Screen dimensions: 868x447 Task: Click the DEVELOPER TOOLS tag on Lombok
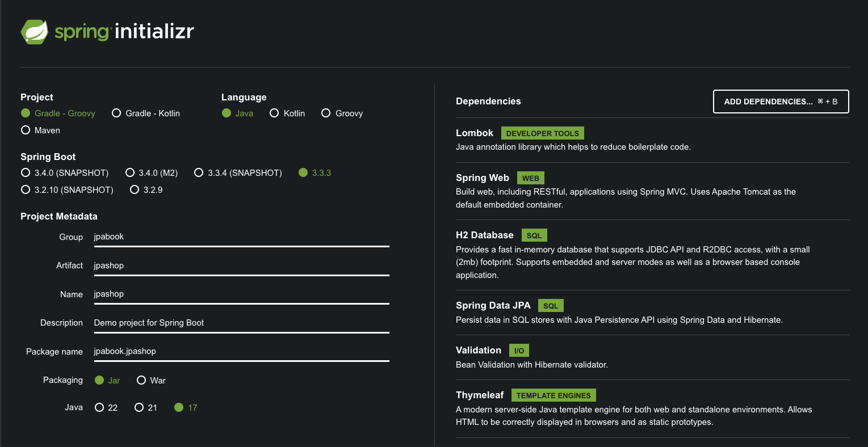click(x=542, y=133)
